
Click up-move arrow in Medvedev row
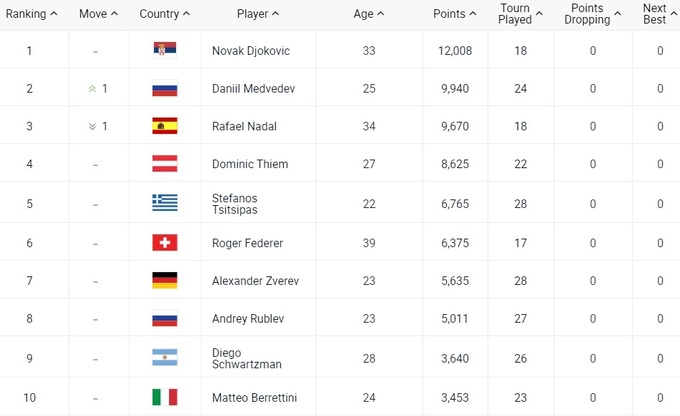93,89
